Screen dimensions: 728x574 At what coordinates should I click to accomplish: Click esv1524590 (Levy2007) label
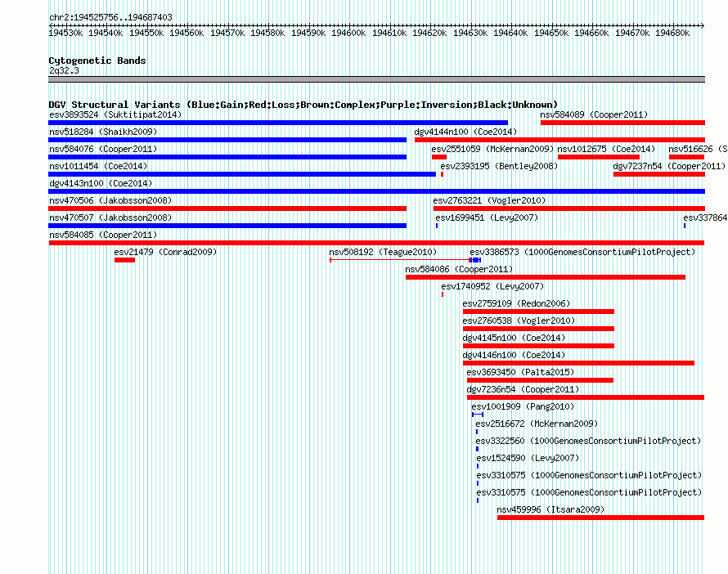click(528, 458)
